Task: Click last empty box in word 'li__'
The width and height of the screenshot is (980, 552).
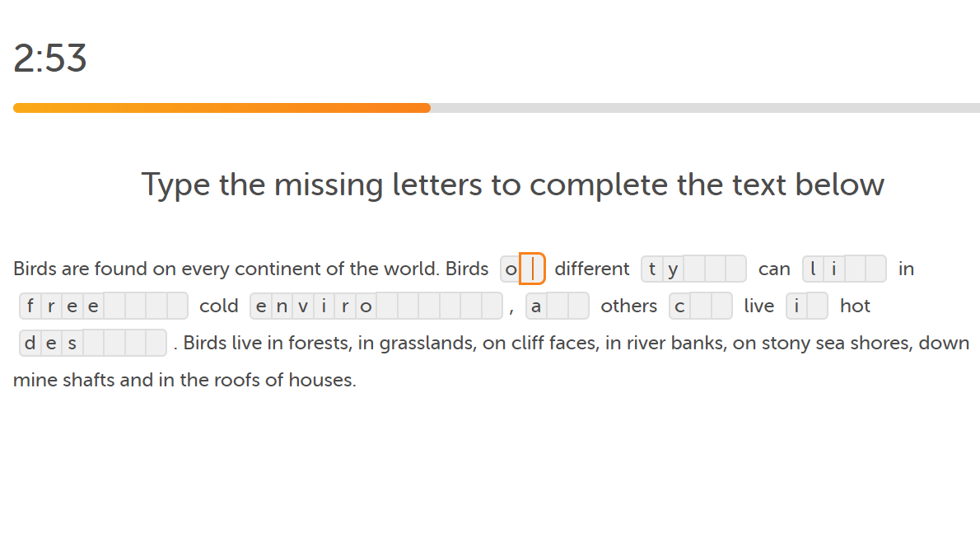Action: pyautogui.click(x=875, y=269)
